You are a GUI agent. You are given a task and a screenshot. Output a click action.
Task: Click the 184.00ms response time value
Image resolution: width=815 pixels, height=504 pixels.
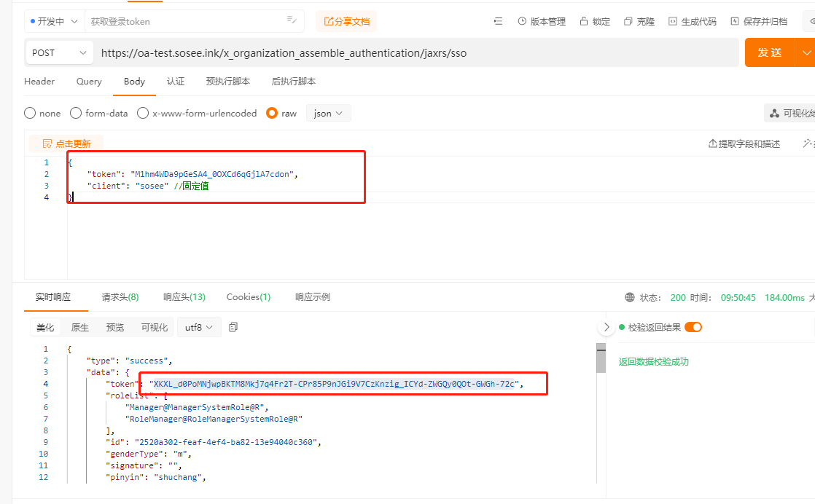(x=784, y=297)
